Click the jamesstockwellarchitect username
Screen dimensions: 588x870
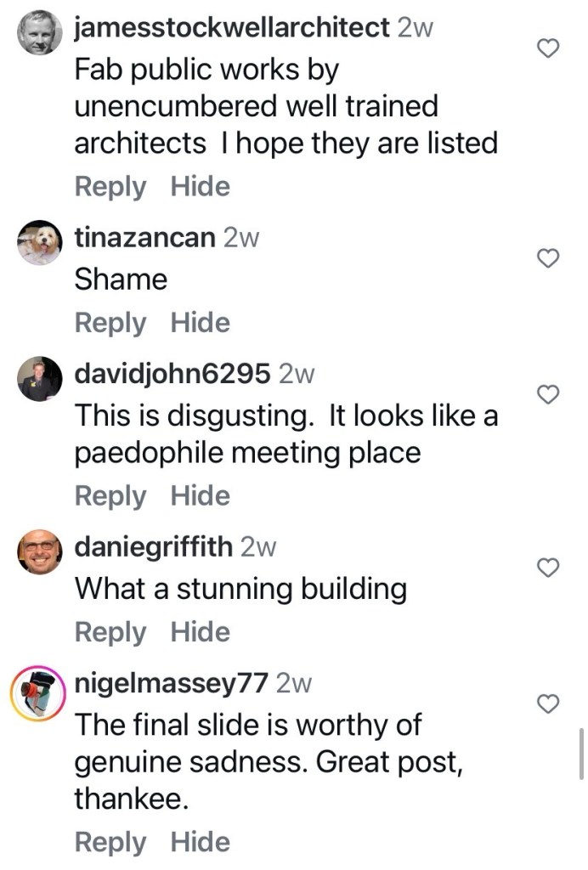(x=232, y=28)
